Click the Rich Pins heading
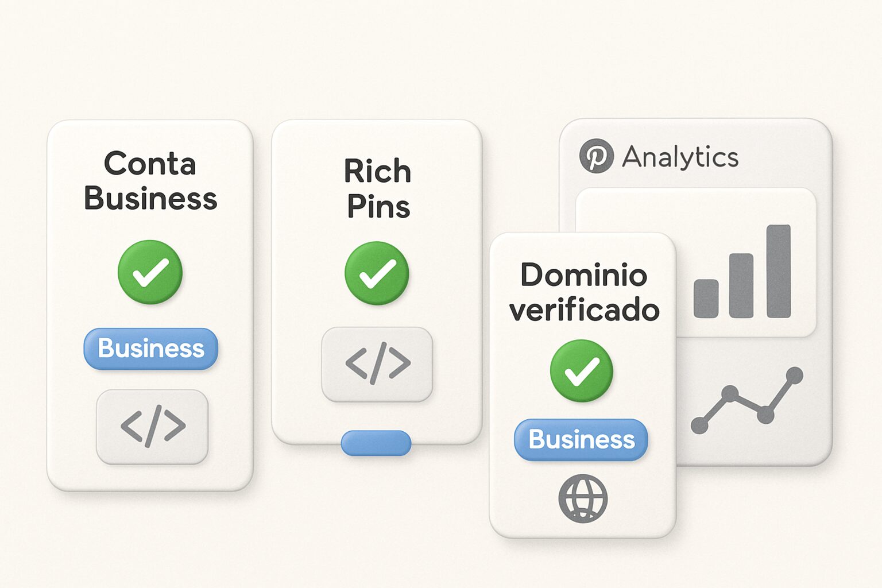This screenshot has height=588, width=882. point(378,188)
